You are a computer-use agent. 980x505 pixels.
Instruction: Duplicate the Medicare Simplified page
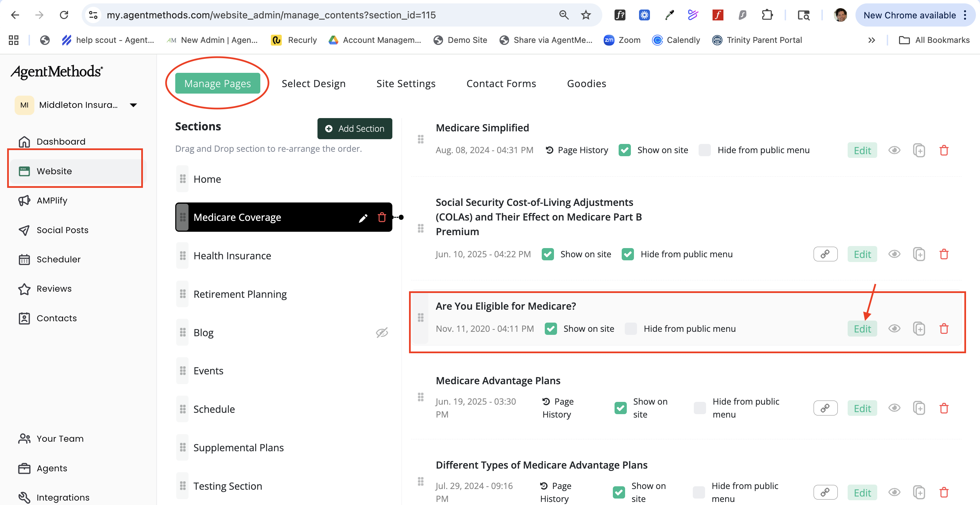pyautogui.click(x=919, y=150)
